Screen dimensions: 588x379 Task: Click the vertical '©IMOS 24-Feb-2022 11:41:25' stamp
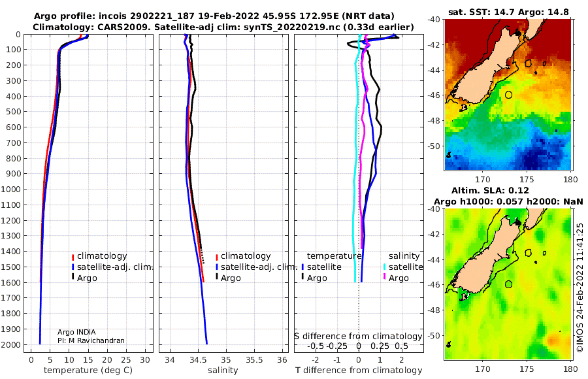point(580,288)
